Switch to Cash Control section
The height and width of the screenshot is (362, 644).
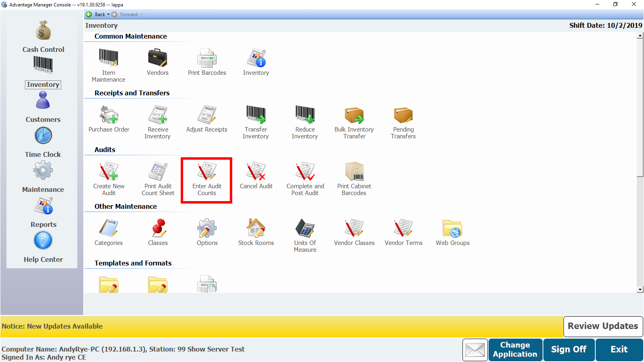pyautogui.click(x=43, y=37)
